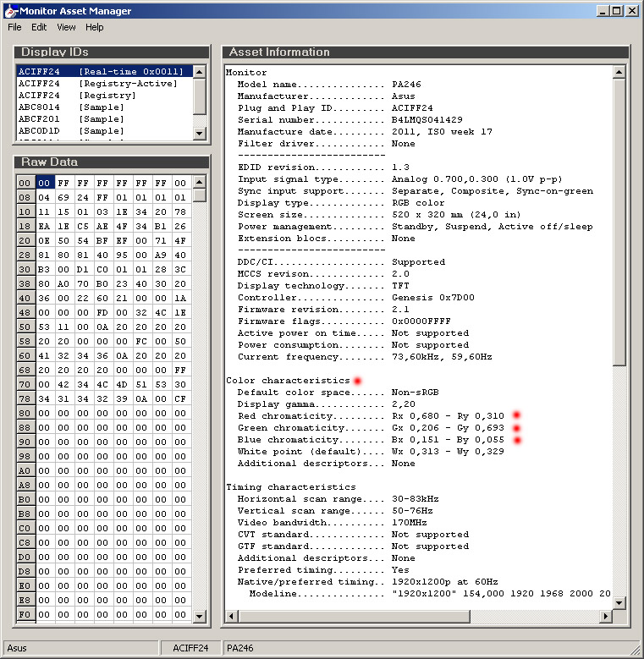Open the Help menu
Screen dimensions: 644x659
[95, 27]
